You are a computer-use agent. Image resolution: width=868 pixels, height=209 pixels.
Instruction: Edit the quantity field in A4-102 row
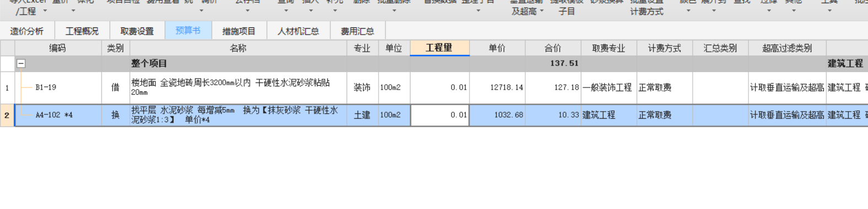click(439, 116)
